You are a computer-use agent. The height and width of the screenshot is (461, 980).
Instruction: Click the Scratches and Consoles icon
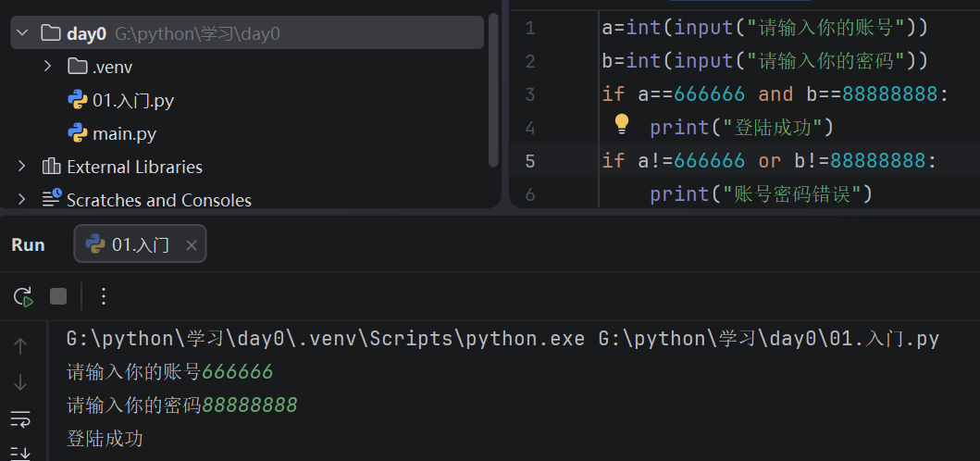(x=51, y=199)
